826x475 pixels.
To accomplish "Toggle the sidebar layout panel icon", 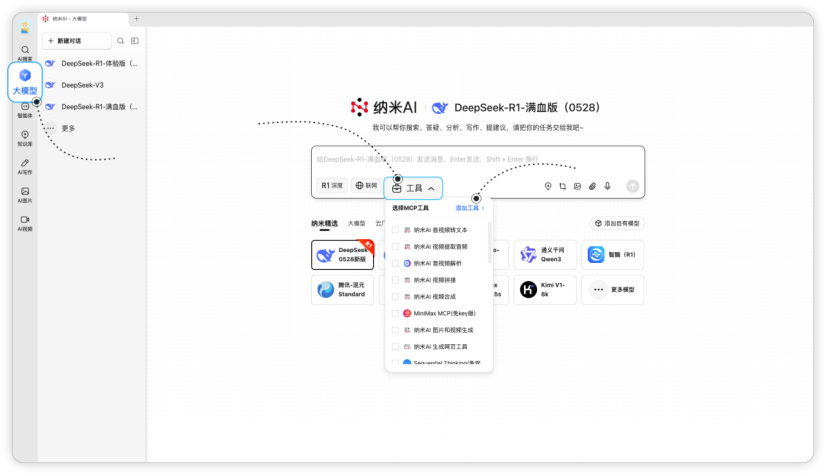I will [x=135, y=41].
